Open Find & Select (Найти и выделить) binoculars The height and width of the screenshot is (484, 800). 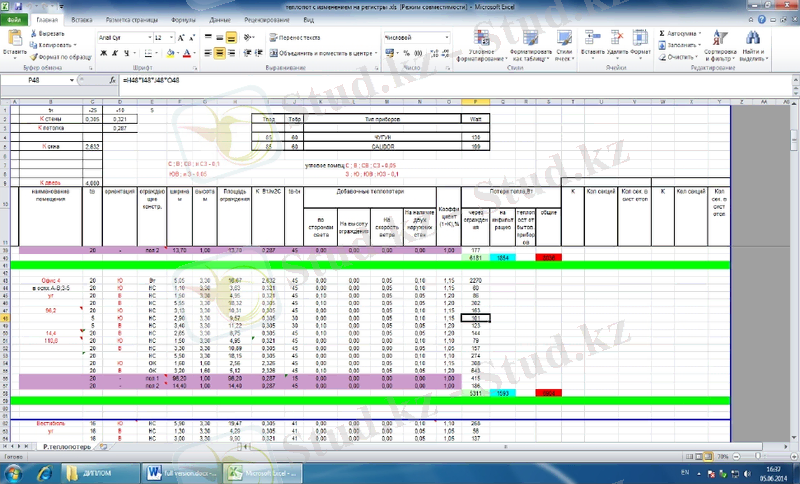pos(754,38)
